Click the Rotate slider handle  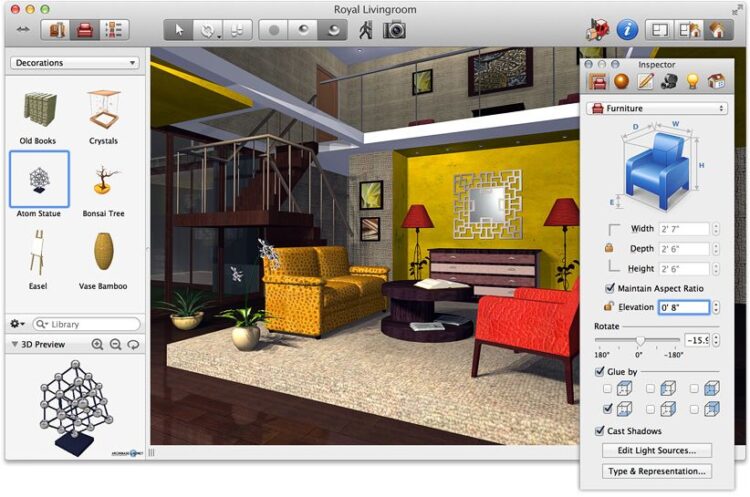click(x=640, y=341)
